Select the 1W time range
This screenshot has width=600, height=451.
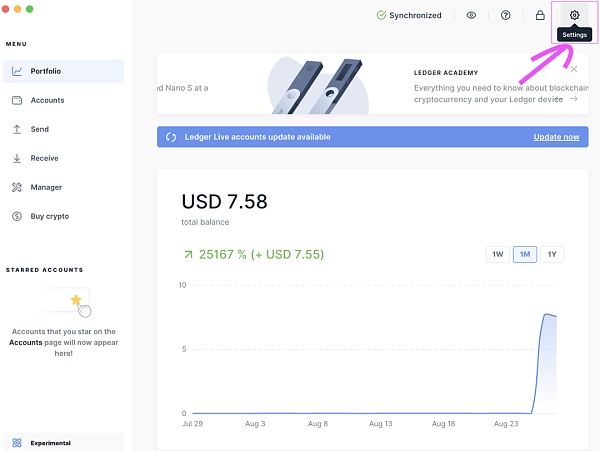[x=497, y=254]
